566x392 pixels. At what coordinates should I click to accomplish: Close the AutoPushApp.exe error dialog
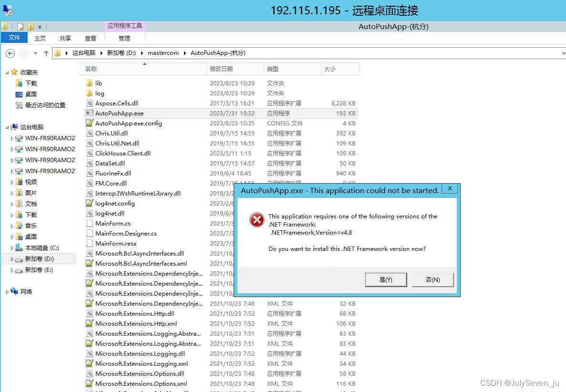pos(450,188)
